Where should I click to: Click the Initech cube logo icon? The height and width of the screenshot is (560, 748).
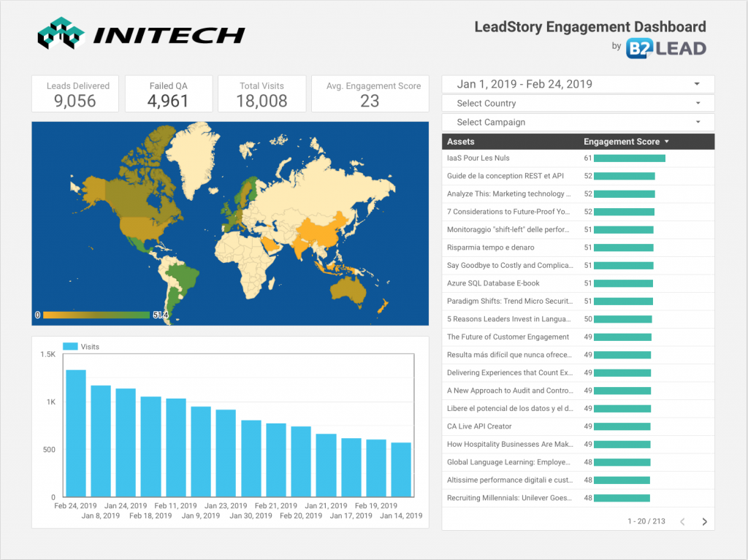(x=61, y=34)
